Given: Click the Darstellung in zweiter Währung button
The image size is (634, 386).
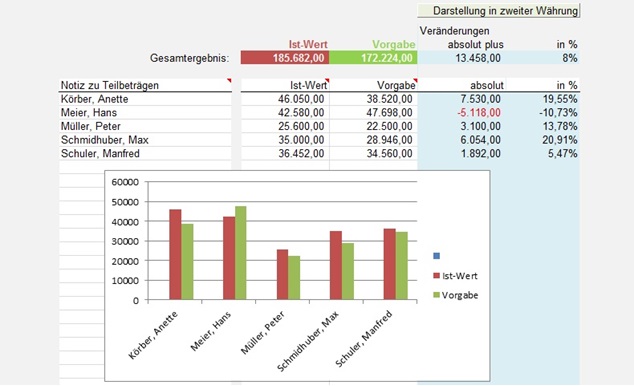Looking at the screenshot, I should click(x=499, y=11).
